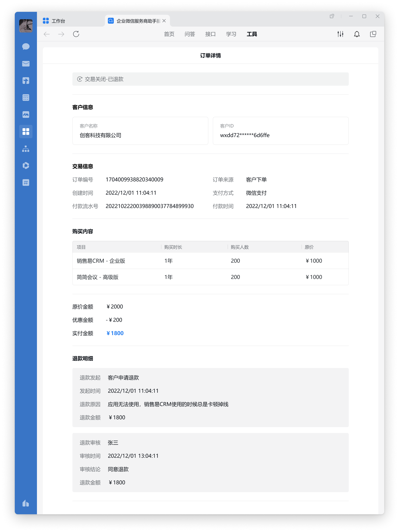
Task: Open the image/whiteboard sidebar icon
Action: pyautogui.click(x=26, y=115)
